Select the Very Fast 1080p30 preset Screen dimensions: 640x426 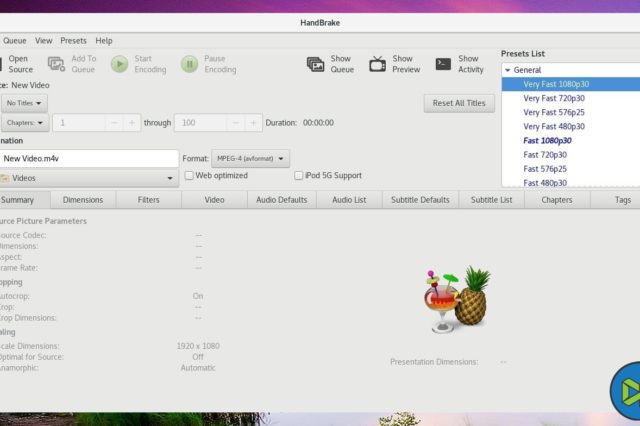(x=571, y=84)
